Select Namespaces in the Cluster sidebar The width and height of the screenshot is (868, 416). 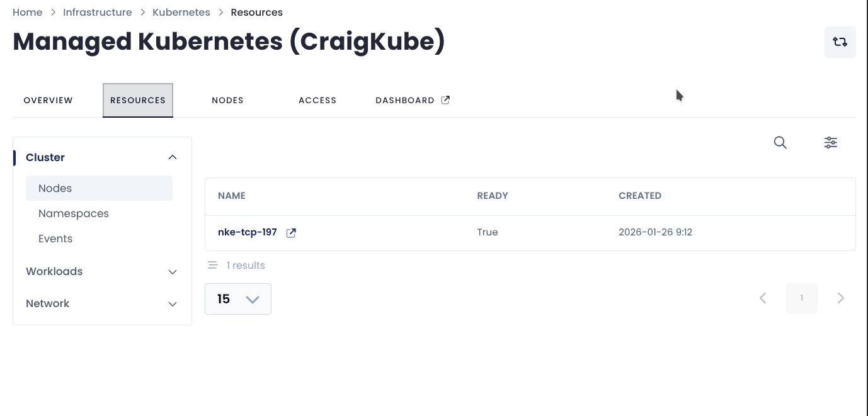click(74, 214)
